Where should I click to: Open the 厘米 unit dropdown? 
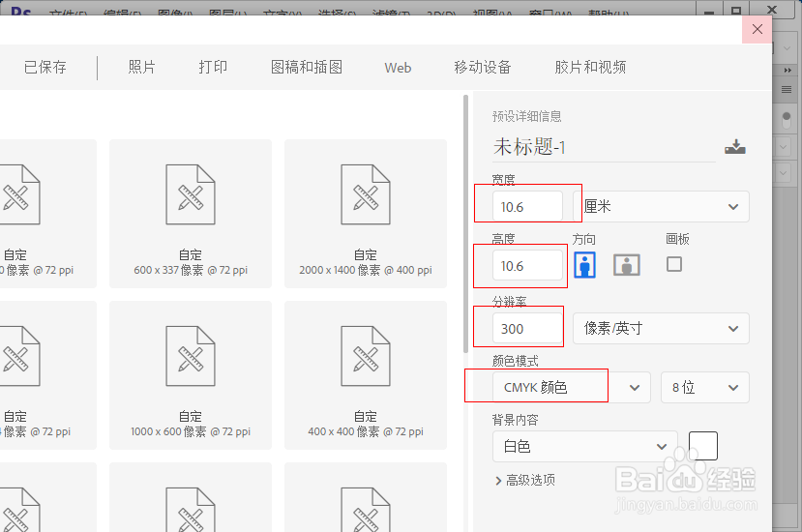click(662, 207)
